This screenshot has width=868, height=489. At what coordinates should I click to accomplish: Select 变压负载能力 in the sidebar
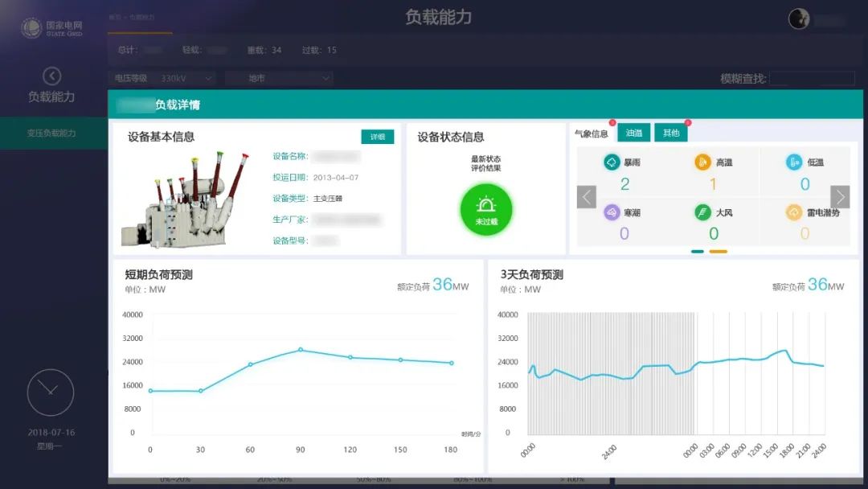tap(54, 133)
